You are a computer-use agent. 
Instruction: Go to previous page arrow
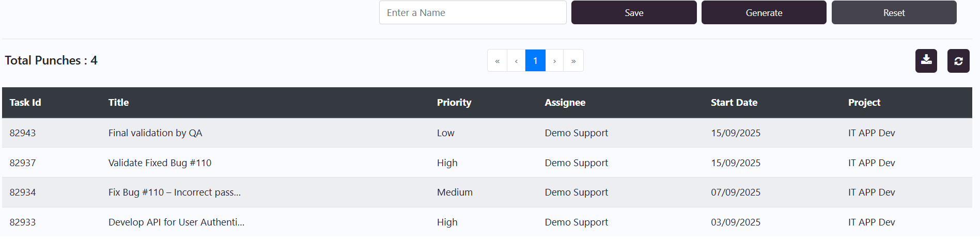coord(516,61)
